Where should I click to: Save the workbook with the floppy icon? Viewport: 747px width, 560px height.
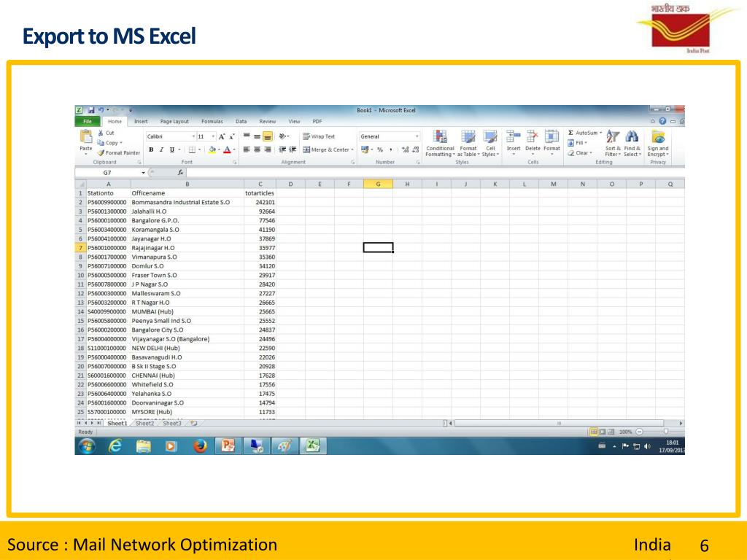(x=90, y=110)
